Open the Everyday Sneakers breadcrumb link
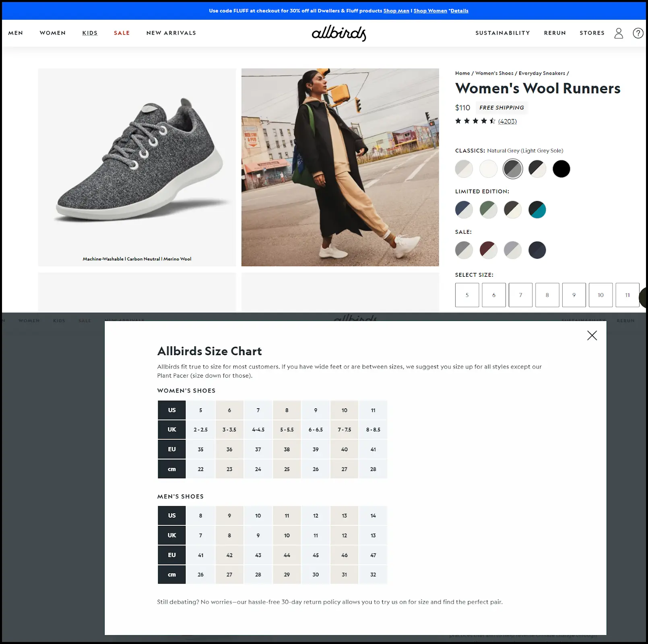Image resolution: width=648 pixels, height=644 pixels. pos(542,73)
